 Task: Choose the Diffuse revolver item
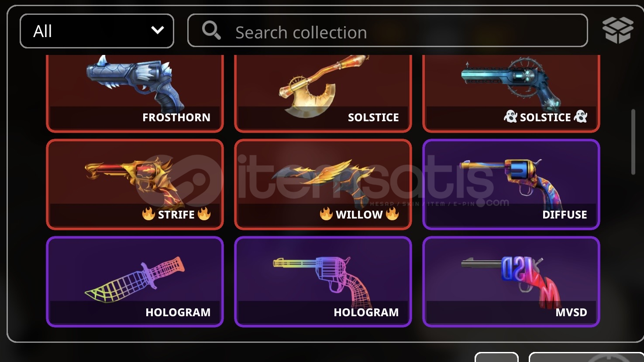tap(511, 184)
